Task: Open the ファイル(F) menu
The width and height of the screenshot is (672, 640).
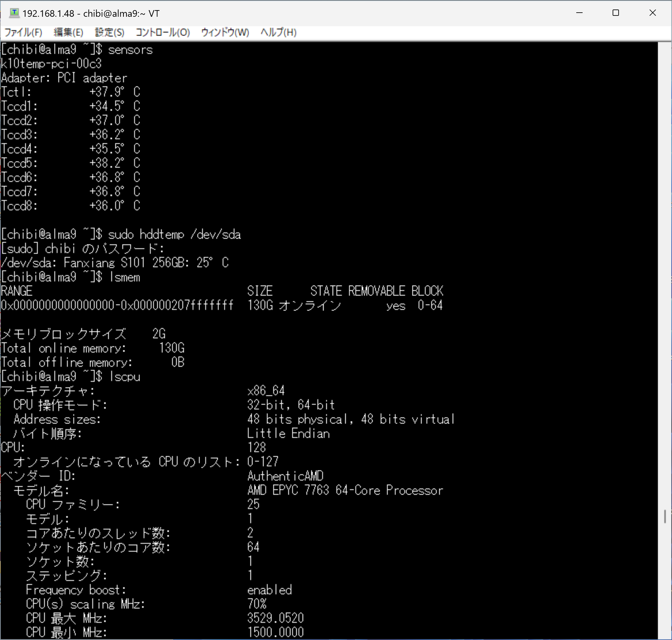Action: coord(23,33)
